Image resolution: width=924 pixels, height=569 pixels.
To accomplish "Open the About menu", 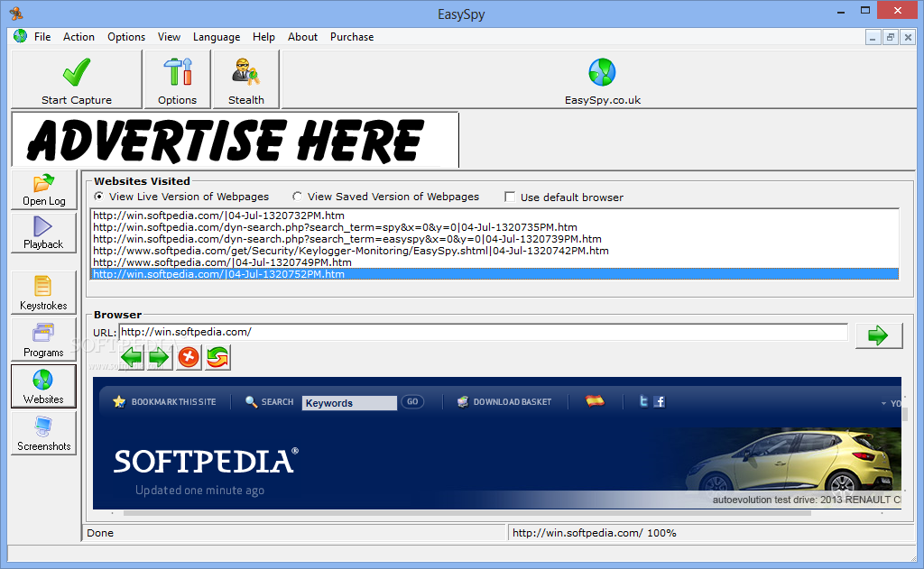I will pos(303,36).
